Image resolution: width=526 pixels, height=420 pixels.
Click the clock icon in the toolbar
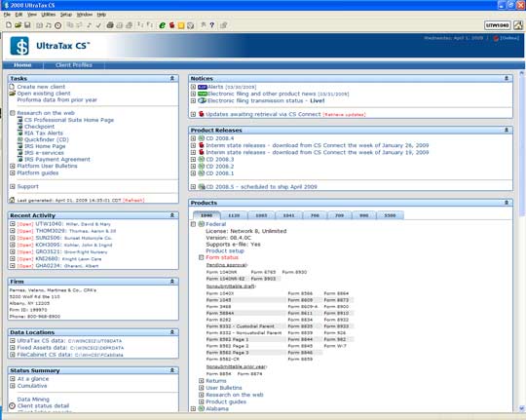(x=58, y=25)
